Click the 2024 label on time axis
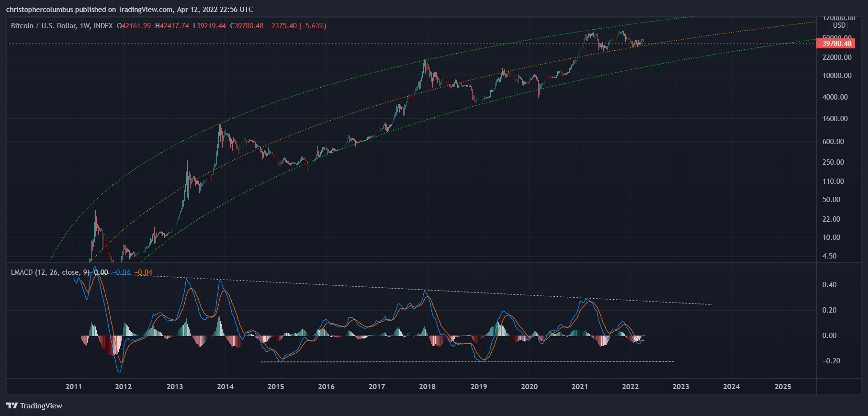This screenshot has height=416, width=868. point(731,387)
